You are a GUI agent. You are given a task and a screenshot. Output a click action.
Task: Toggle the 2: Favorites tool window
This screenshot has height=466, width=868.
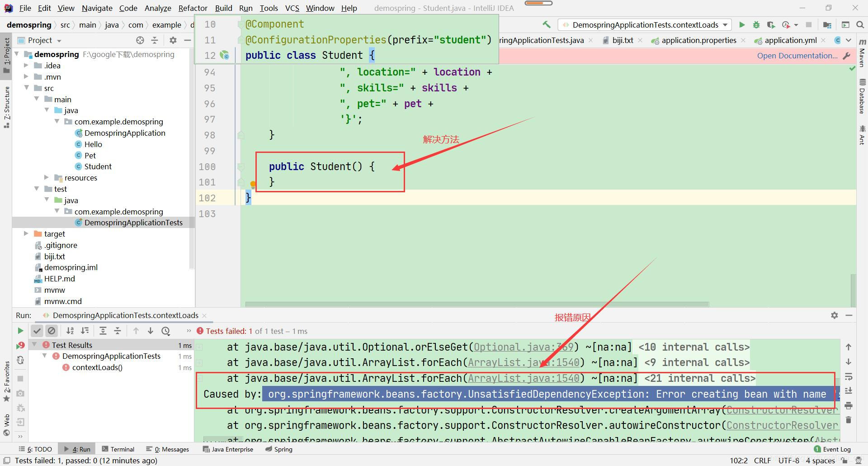pyautogui.click(x=6, y=381)
